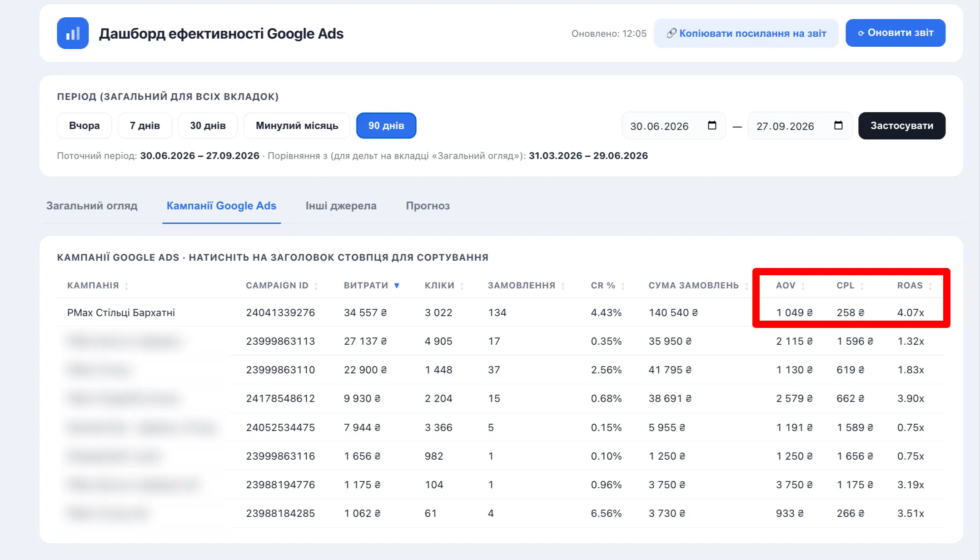Screen dimensions: 980x560
Task: Apply date range with Застосувати
Action: tap(902, 126)
